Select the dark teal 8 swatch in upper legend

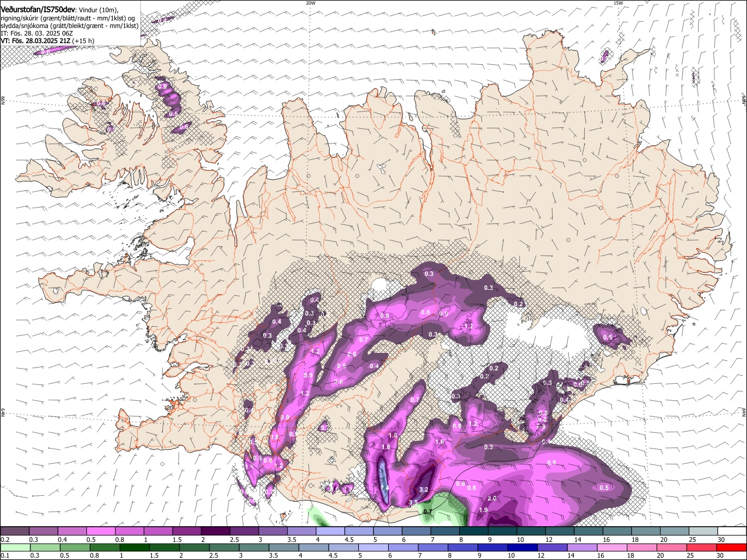(x=473, y=531)
